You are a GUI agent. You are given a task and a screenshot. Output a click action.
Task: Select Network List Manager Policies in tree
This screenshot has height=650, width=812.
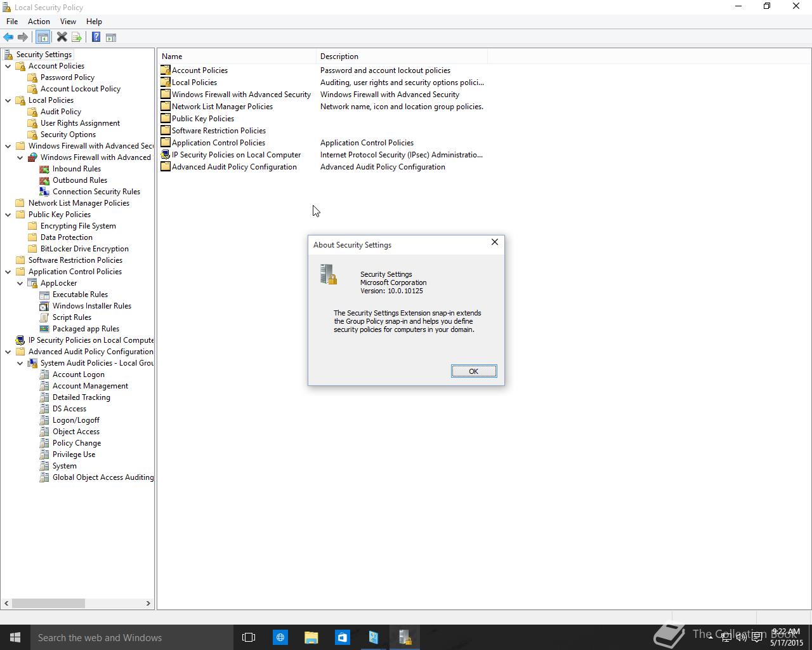79,203
